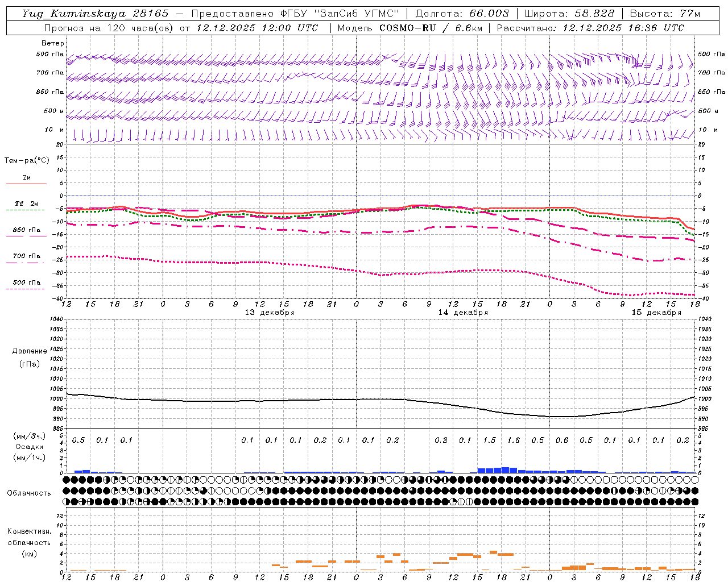Click the Конвективн. облачность panel label
Image resolution: width=728 pixels, height=582 pixels.
(x=29, y=537)
